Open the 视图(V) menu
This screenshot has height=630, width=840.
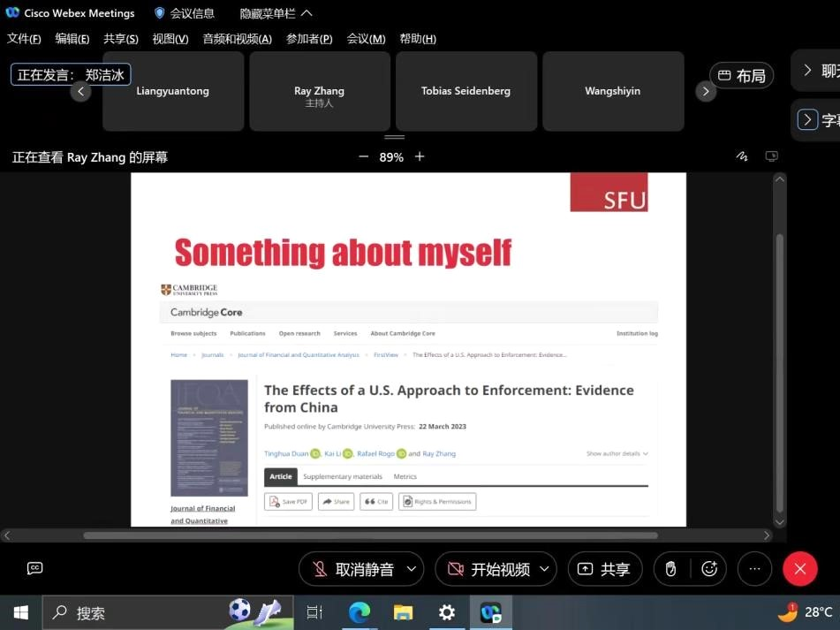coord(170,39)
